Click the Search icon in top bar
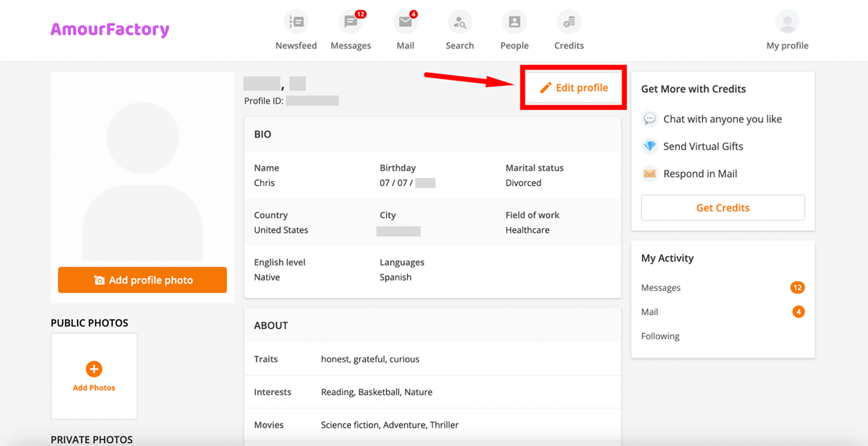The width and height of the screenshot is (868, 446). (459, 23)
